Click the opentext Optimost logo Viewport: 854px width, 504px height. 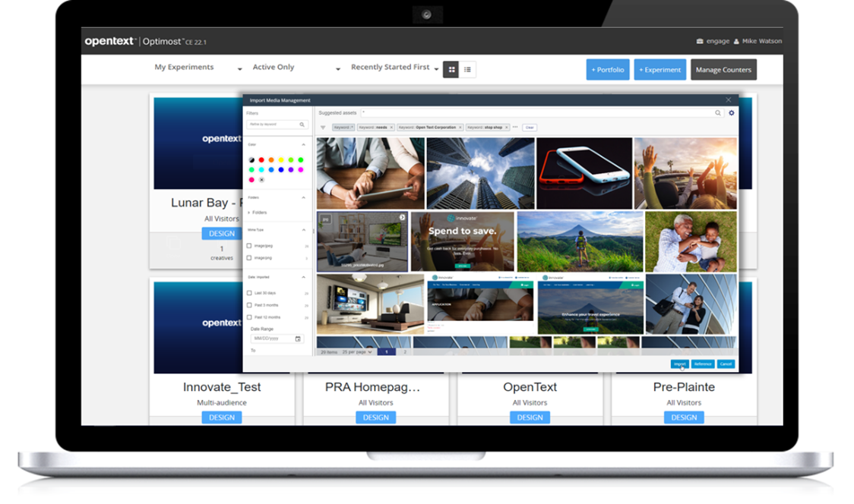pos(145,41)
